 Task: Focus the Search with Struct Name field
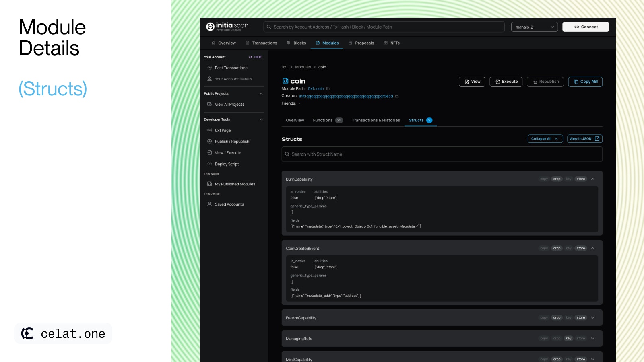click(x=442, y=154)
